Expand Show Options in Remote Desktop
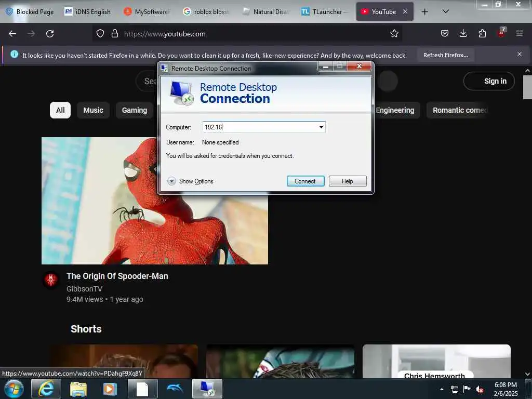This screenshot has height=399, width=532. pos(190,181)
